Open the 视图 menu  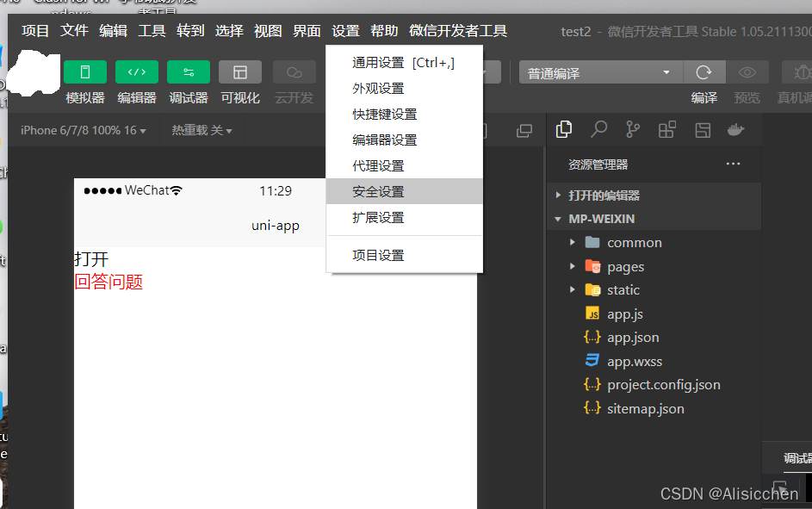tap(268, 31)
